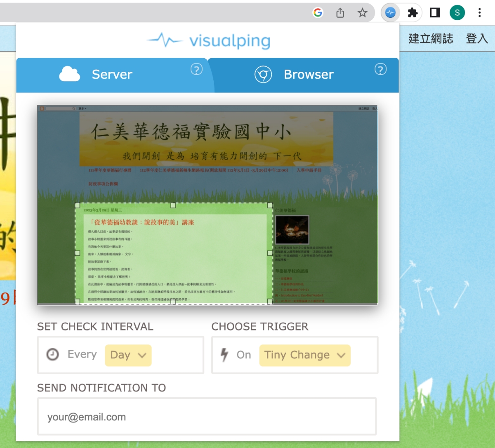
Task: Click the top-left selection corner handle
Action: point(77,205)
